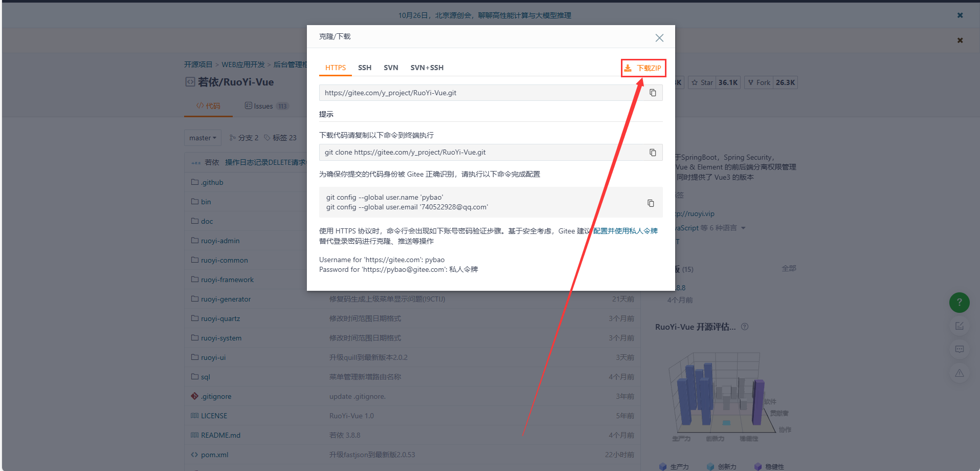The width and height of the screenshot is (980, 471).
Task: Click the ruoyi-ui folder icon
Action: click(194, 357)
